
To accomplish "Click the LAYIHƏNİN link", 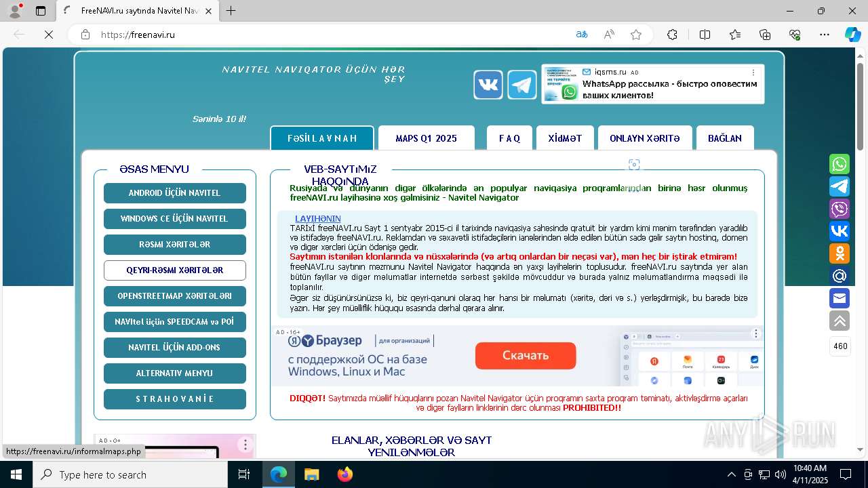I will tap(318, 219).
